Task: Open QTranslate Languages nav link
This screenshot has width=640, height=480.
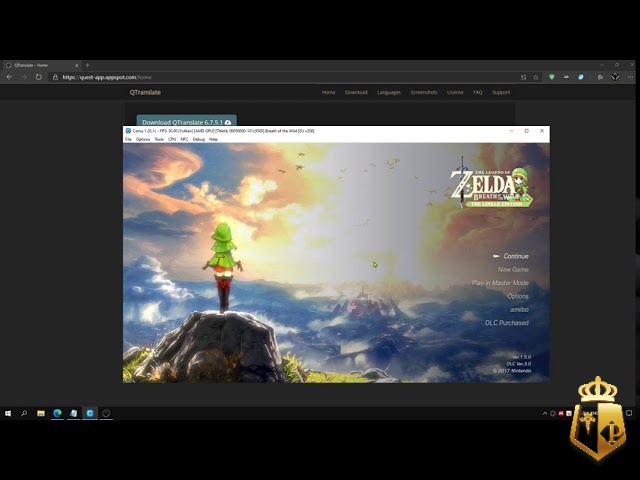Action: [x=389, y=92]
